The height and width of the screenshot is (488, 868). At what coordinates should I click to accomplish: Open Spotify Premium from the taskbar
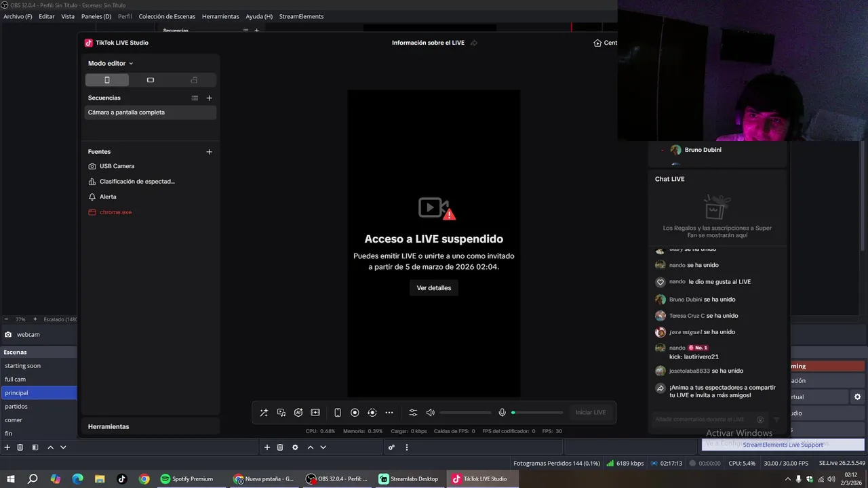[187, 479]
